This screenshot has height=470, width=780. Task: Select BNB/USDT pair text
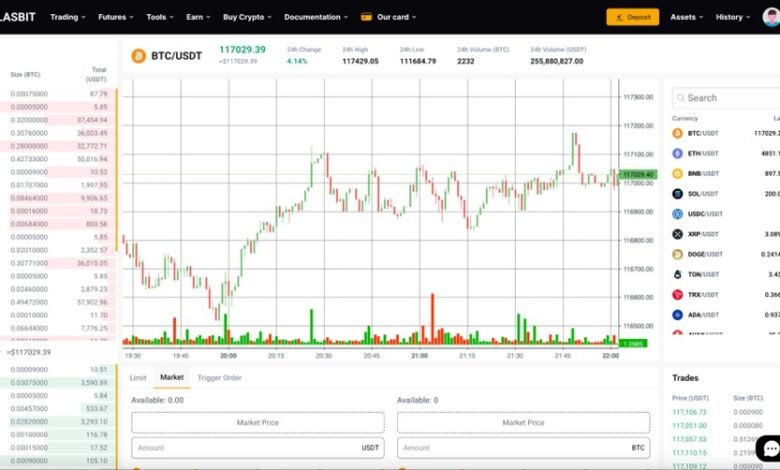point(703,174)
